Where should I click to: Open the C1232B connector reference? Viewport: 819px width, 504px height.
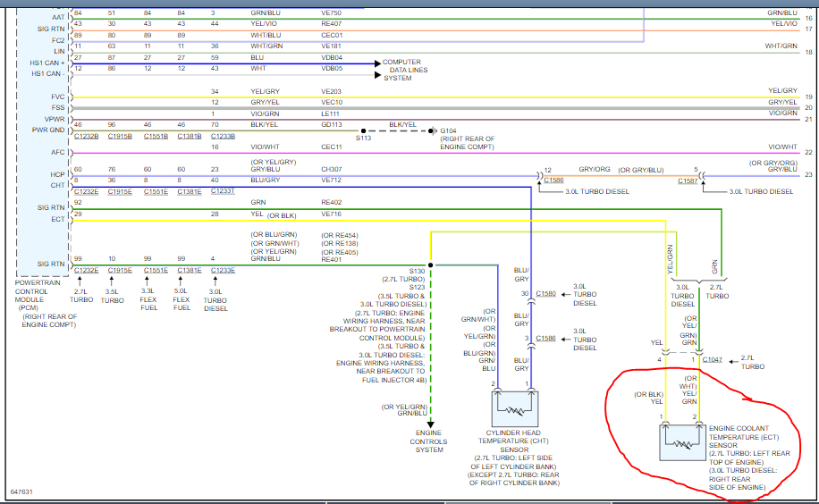tap(86, 137)
